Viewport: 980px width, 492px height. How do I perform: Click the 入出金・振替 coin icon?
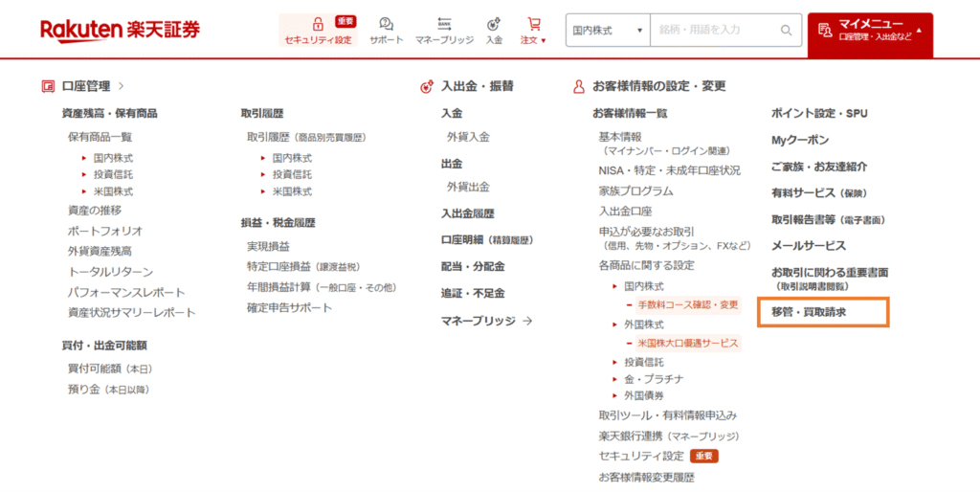click(x=427, y=86)
